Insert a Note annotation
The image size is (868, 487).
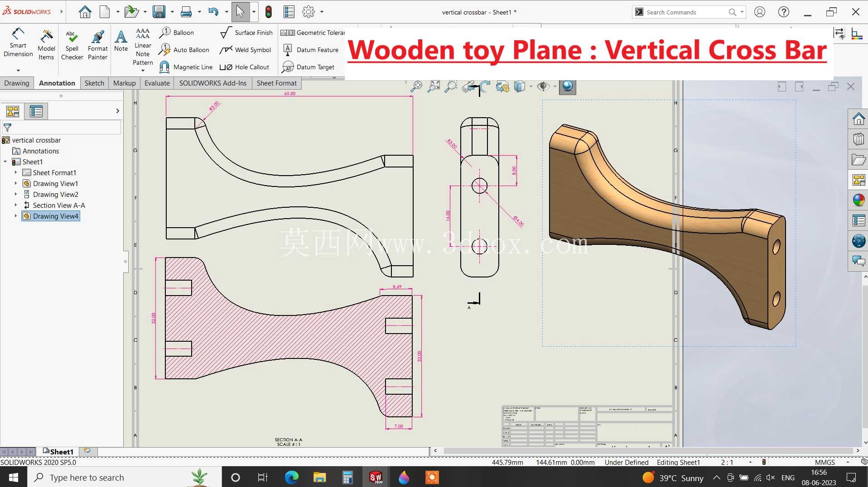point(121,41)
